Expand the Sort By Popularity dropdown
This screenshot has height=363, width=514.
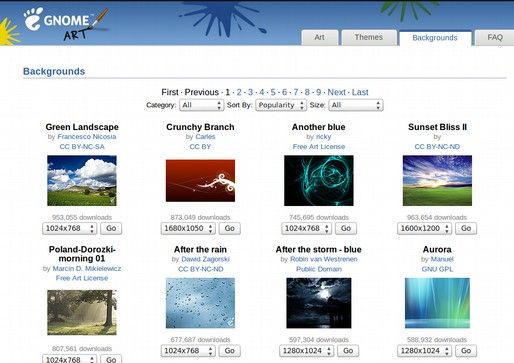pyautogui.click(x=281, y=105)
